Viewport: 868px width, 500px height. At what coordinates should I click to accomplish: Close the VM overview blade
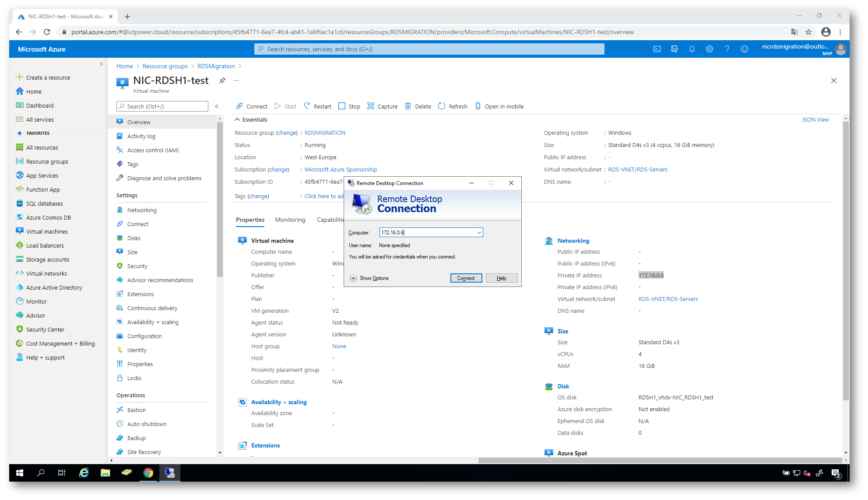click(833, 80)
